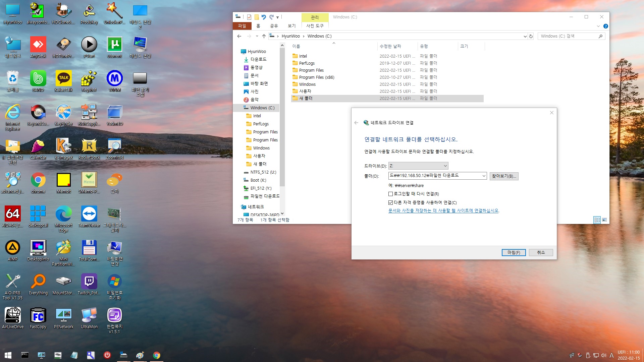The height and width of the screenshot is (362, 644).
Task: Launch chrome from the desktop
Action: coord(38,183)
